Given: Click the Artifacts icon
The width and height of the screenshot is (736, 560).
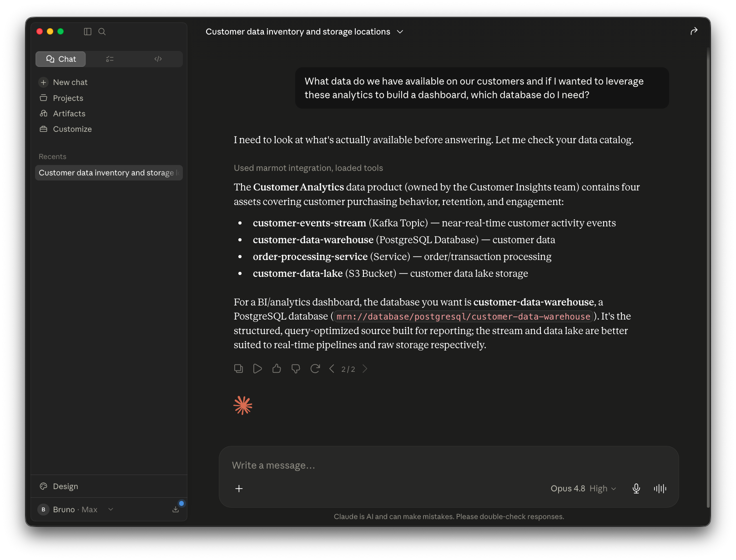Looking at the screenshot, I should pos(43,113).
